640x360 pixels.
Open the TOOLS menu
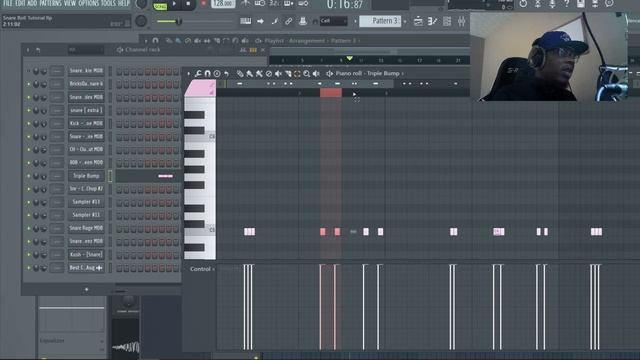[108, 3]
